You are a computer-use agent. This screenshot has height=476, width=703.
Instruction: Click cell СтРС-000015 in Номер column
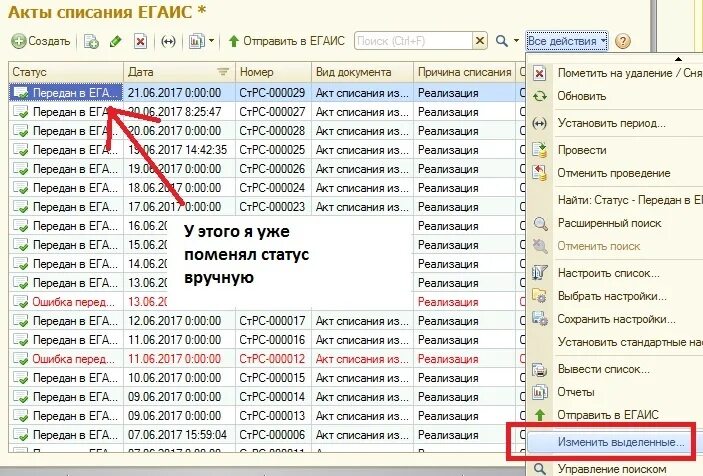pyautogui.click(x=272, y=378)
